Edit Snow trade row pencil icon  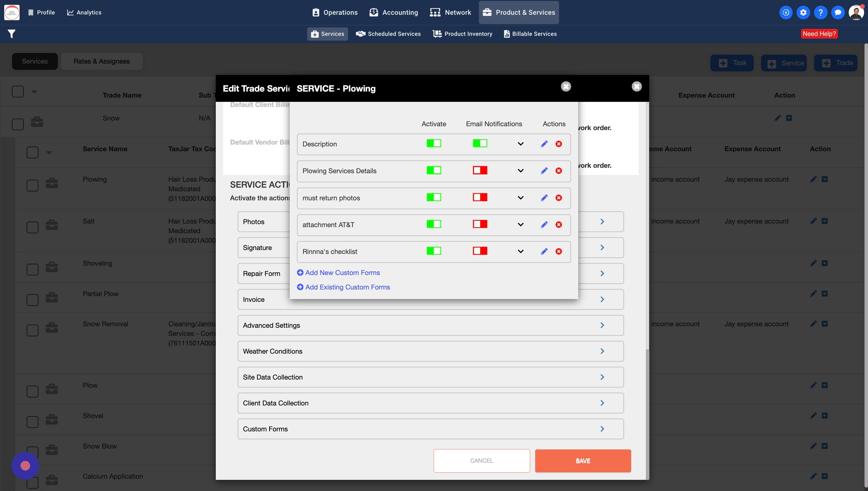(778, 118)
